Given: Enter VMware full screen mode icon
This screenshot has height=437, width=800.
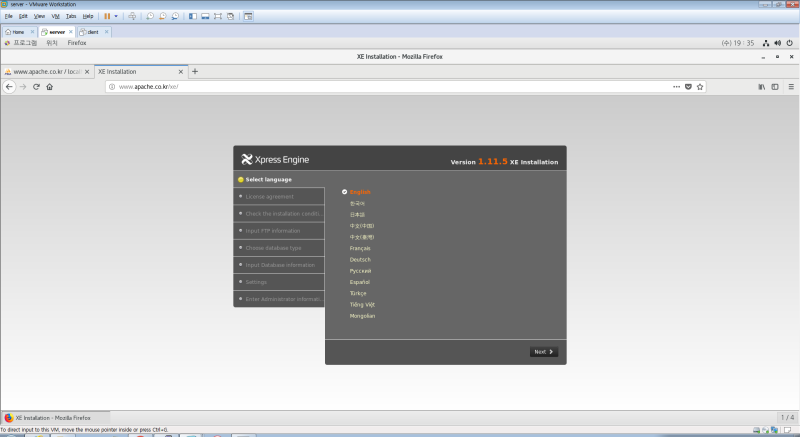Looking at the screenshot, I should [x=218, y=16].
